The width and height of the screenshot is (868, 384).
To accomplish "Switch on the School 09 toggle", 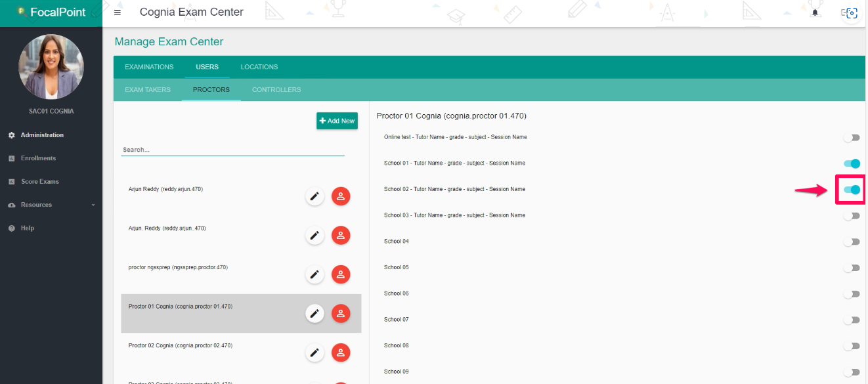I will (852, 372).
